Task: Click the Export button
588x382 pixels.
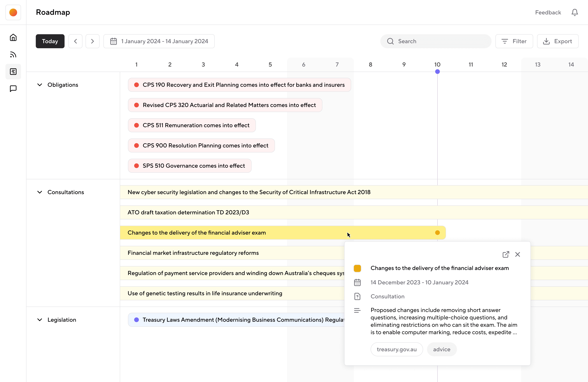Action: point(558,41)
